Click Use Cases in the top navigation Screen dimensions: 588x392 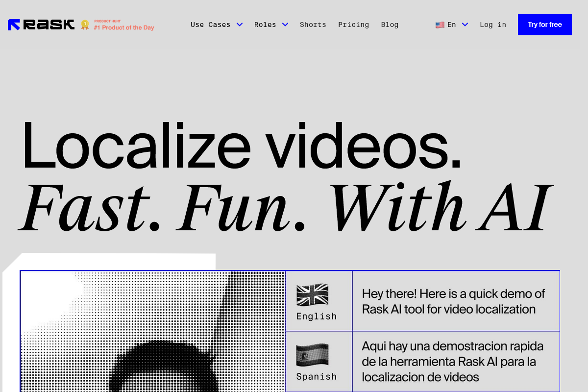tap(210, 24)
